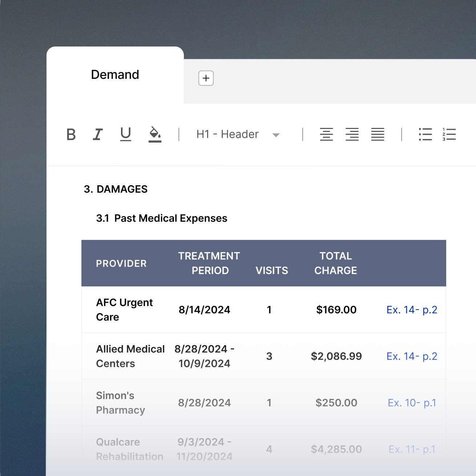Right align the text
Image resolution: width=476 pixels, height=476 pixels.
click(352, 134)
